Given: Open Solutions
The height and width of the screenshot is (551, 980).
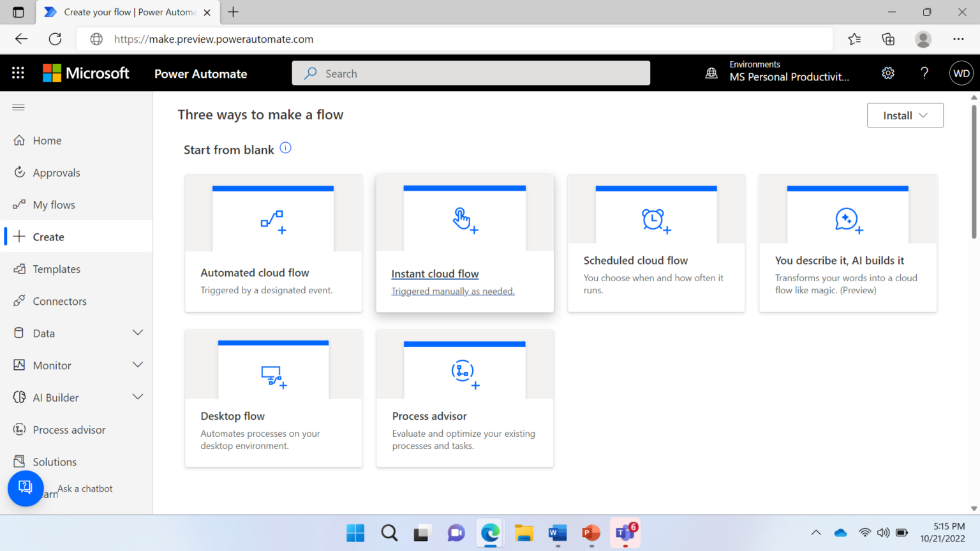Looking at the screenshot, I should pyautogui.click(x=53, y=461).
